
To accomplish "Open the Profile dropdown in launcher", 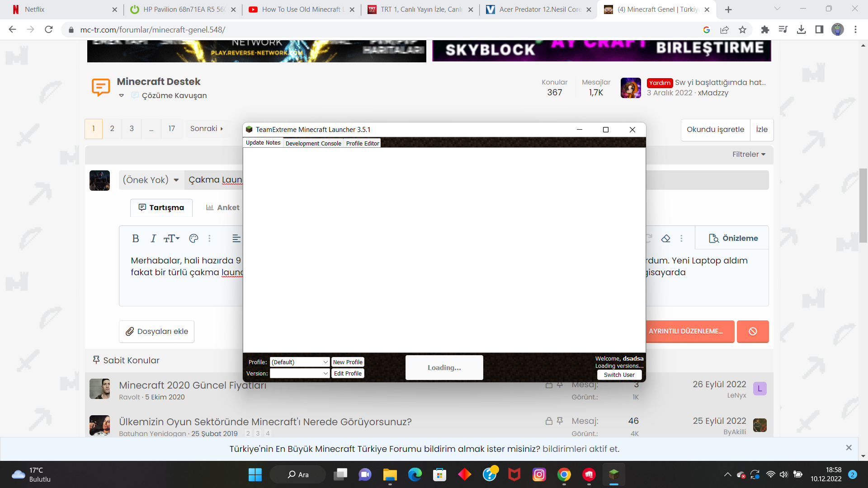I will pyautogui.click(x=299, y=362).
